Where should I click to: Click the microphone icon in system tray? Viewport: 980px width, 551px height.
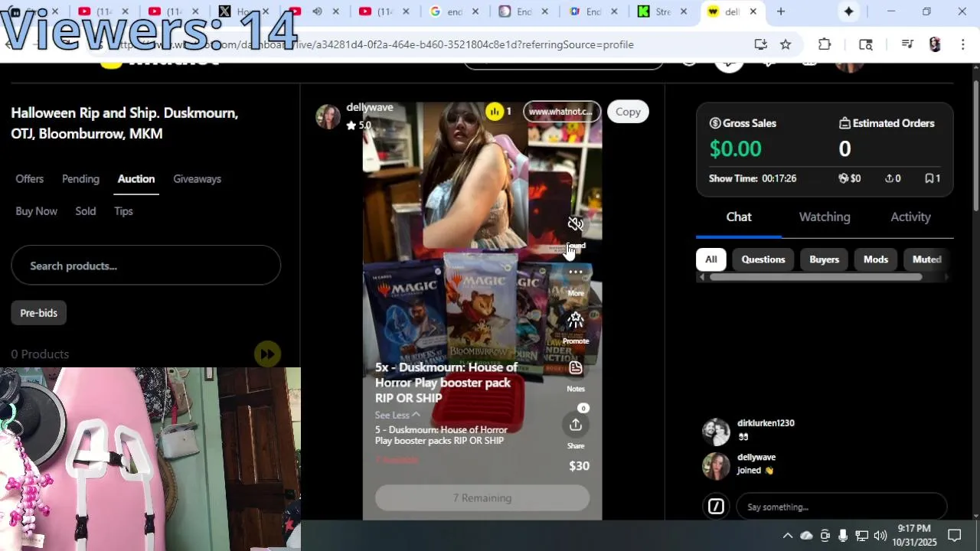tap(843, 536)
